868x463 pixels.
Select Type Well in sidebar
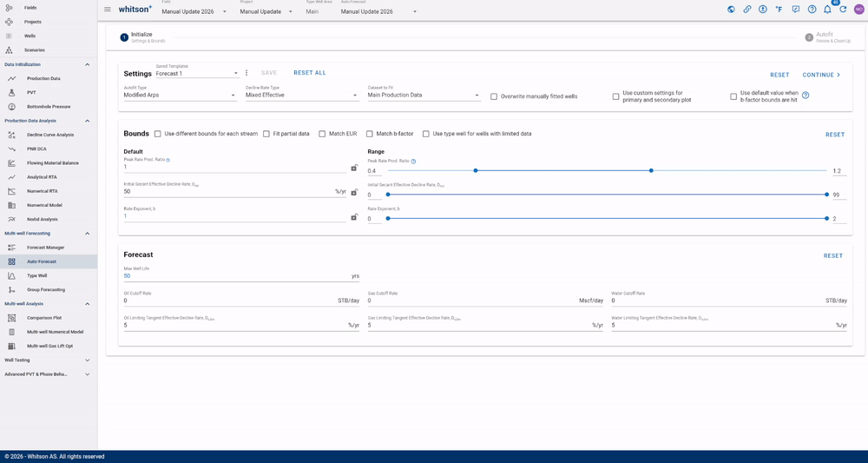(37, 275)
